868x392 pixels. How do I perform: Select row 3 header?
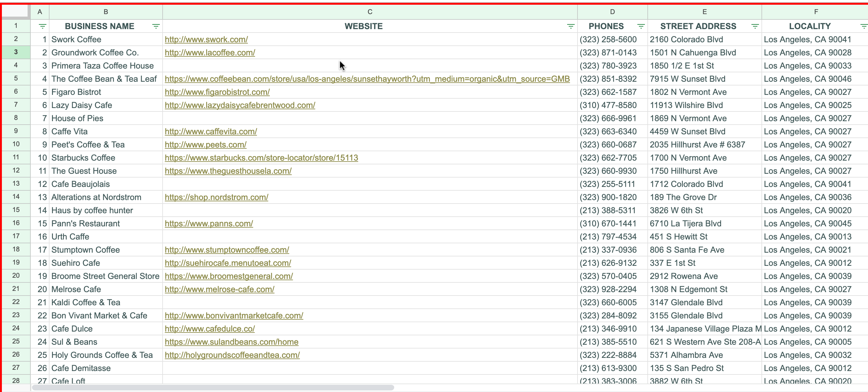pyautogui.click(x=16, y=52)
